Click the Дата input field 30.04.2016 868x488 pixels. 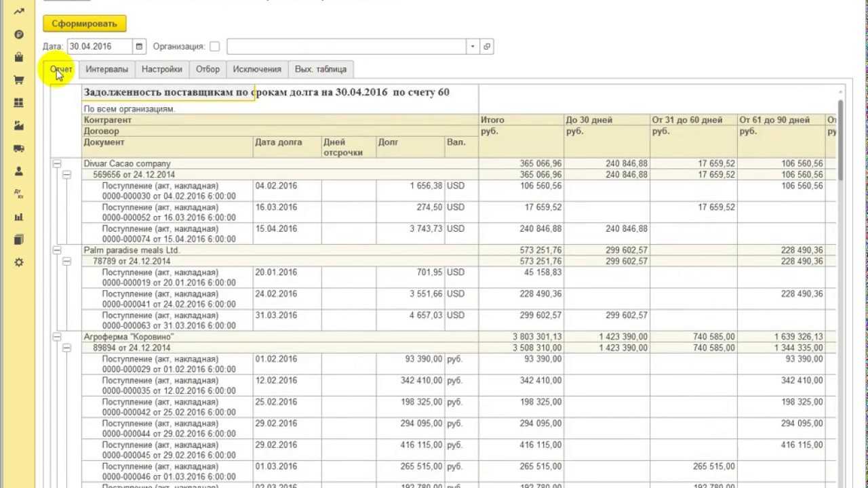pyautogui.click(x=100, y=47)
